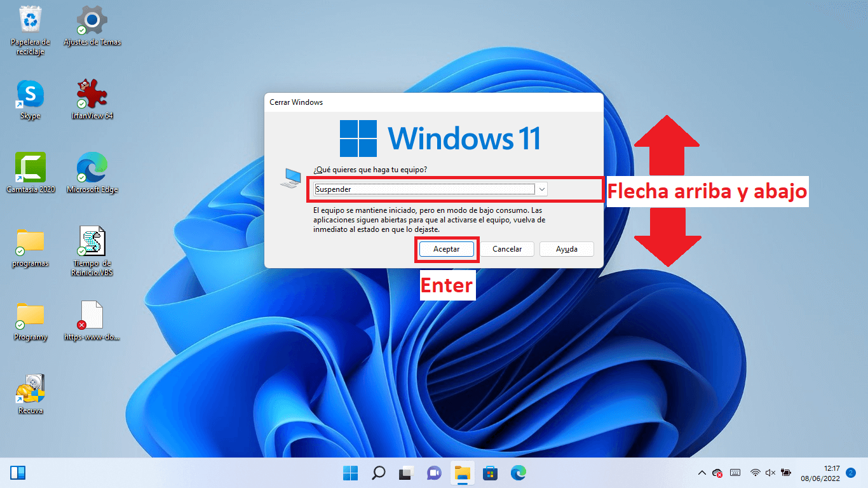Open taskbar Search magnifier
The image size is (868, 488).
[379, 473]
